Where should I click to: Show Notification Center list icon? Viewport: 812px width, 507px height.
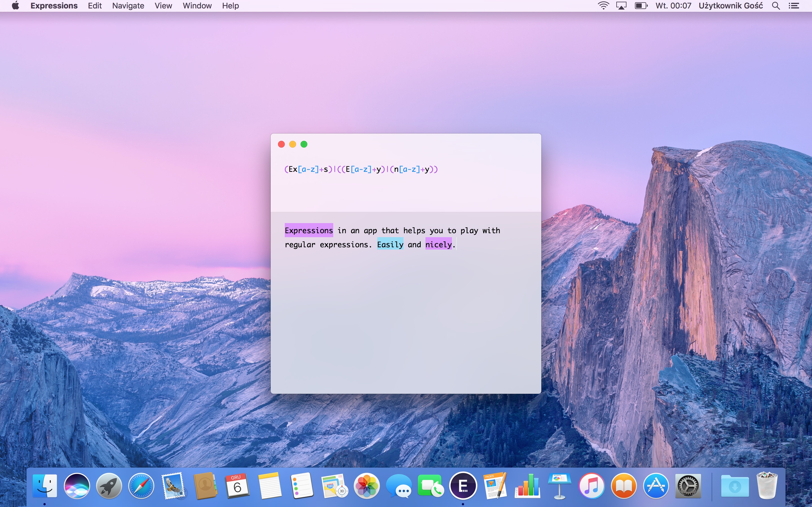(794, 6)
